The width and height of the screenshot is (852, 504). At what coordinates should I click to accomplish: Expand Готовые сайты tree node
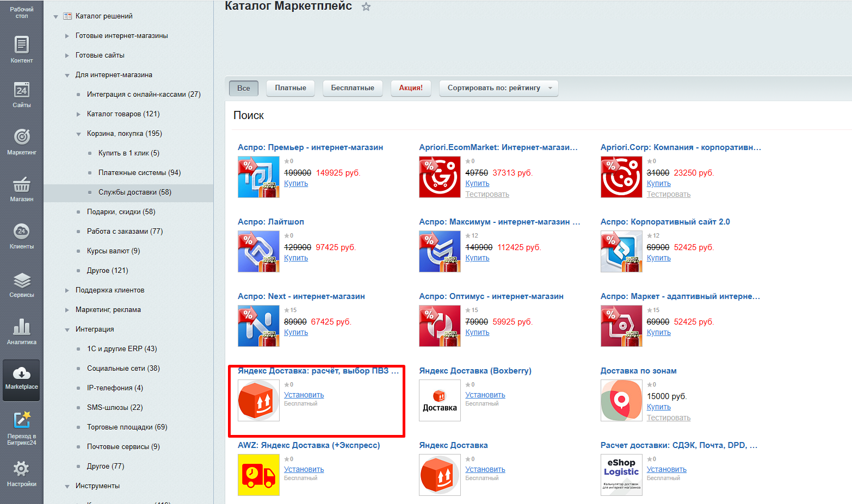tap(67, 55)
